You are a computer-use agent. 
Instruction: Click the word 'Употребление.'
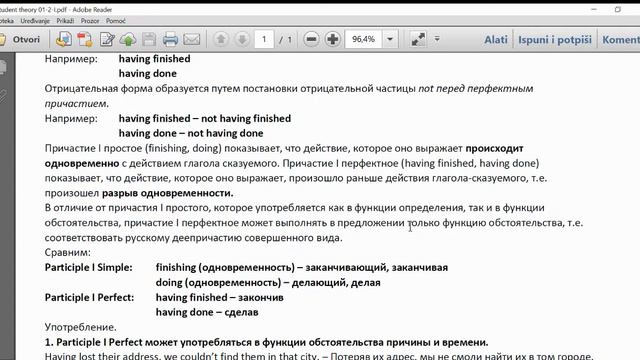(80, 327)
